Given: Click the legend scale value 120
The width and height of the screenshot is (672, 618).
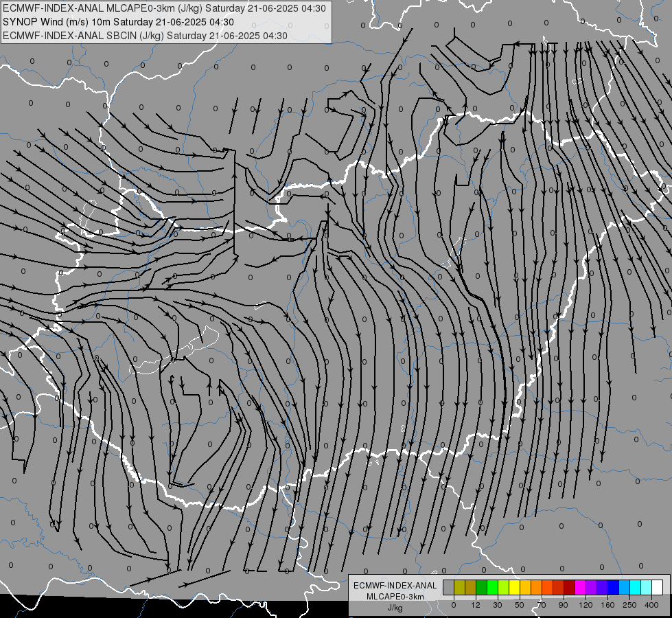Looking at the screenshot, I should [586, 605].
